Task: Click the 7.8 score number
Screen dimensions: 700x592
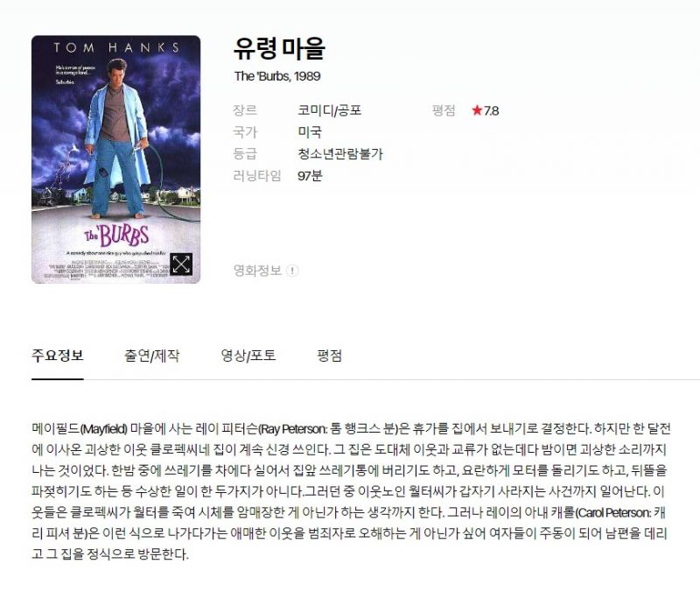Action: click(492, 110)
